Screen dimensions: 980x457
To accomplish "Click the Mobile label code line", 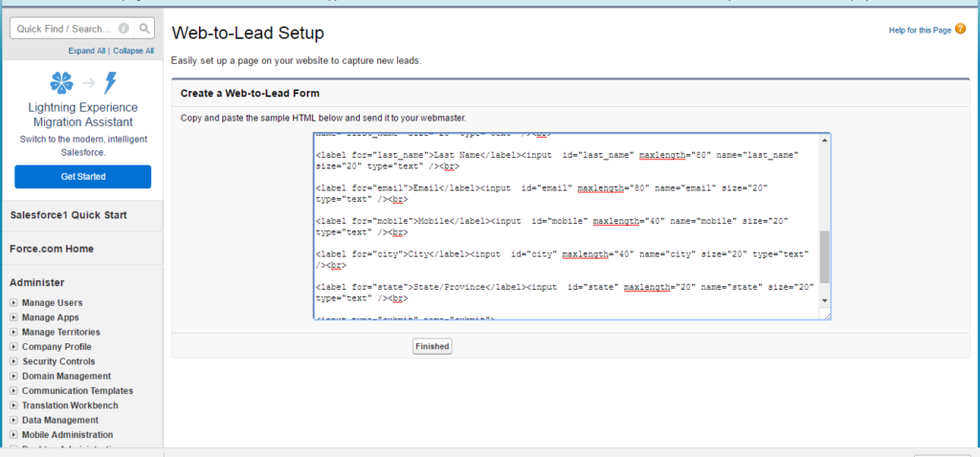I will tap(552, 227).
